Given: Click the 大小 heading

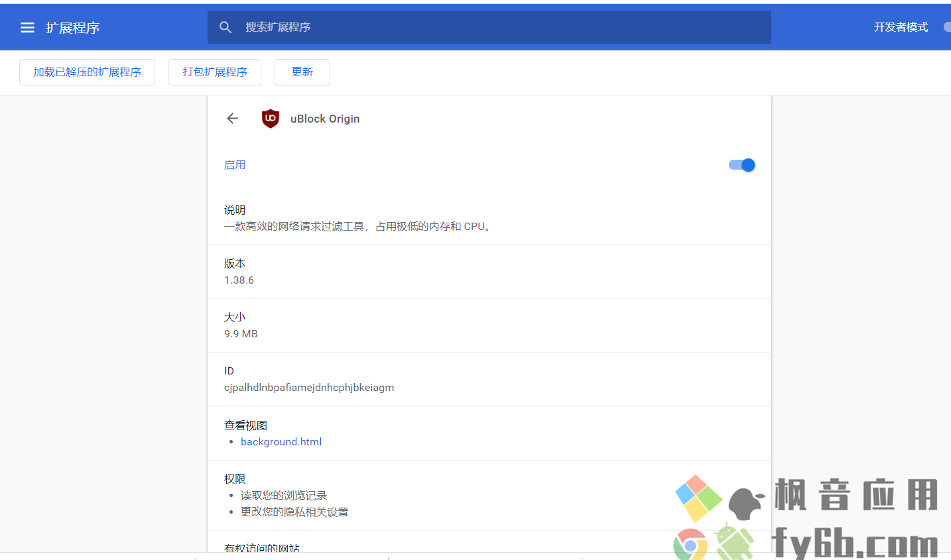Looking at the screenshot, I should (x=235, y=317).
